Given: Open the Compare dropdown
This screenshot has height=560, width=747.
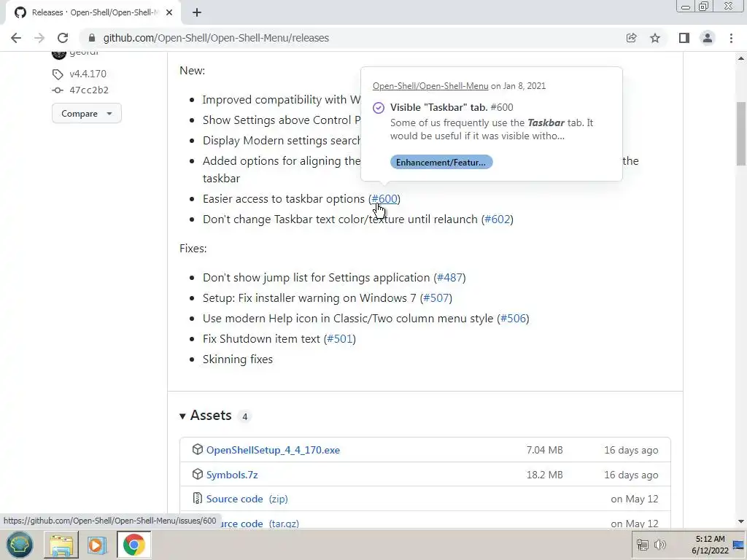Looking at the screenshot, I should [87, 113].
